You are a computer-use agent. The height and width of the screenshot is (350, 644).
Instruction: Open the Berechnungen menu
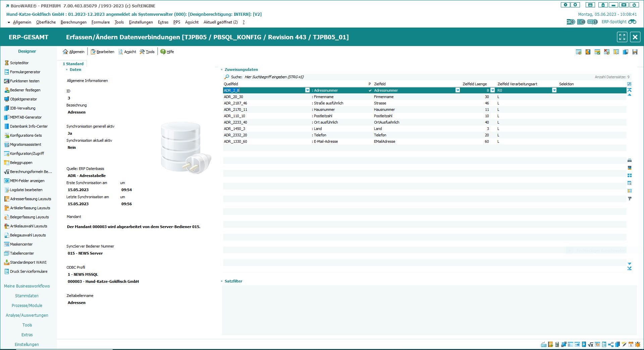tap(73, 22)
